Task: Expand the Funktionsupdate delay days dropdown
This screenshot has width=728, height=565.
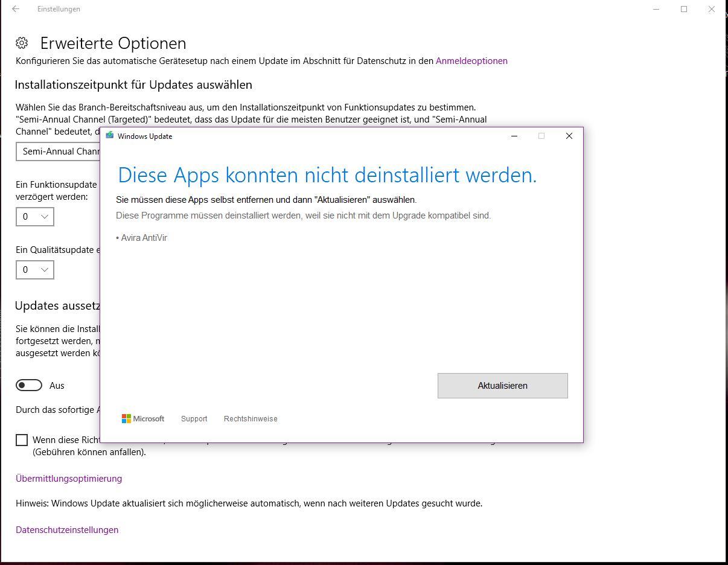Action: tap(35, 217)
